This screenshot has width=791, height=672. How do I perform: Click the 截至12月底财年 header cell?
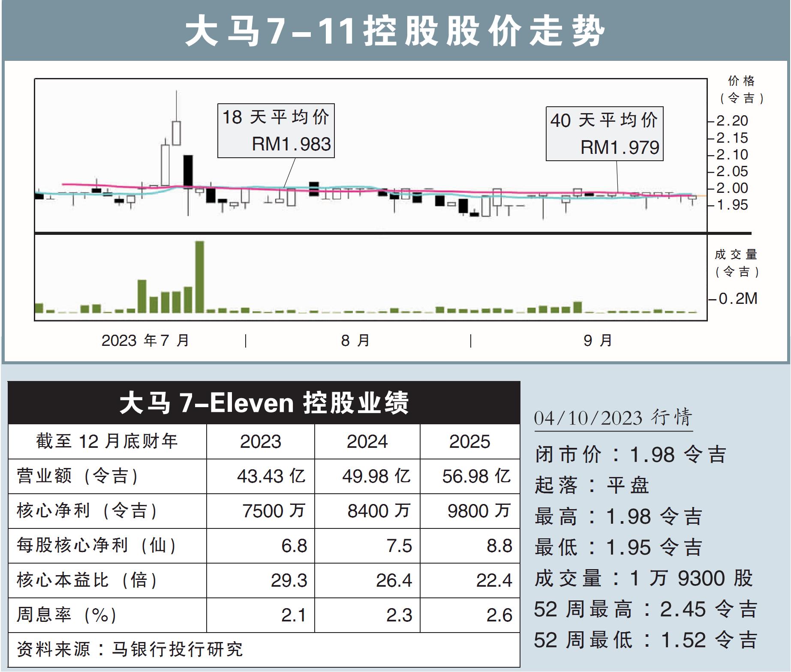[107, 441]
